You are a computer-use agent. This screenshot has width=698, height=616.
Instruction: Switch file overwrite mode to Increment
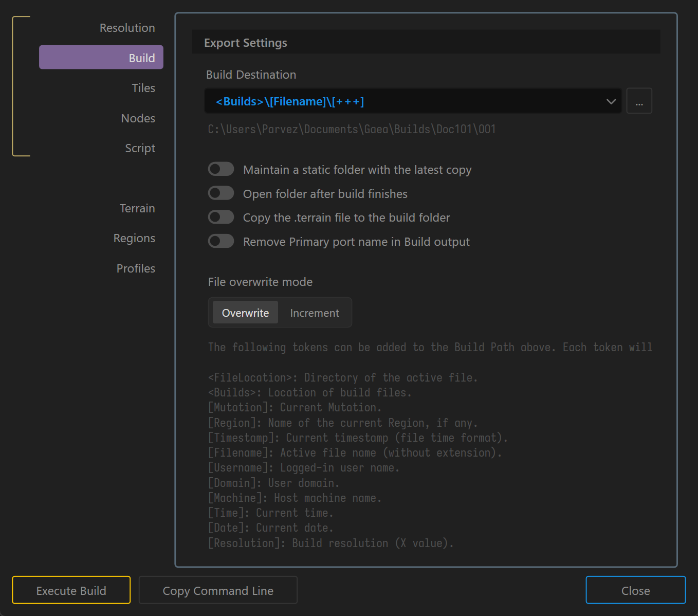tap(315, 313)
